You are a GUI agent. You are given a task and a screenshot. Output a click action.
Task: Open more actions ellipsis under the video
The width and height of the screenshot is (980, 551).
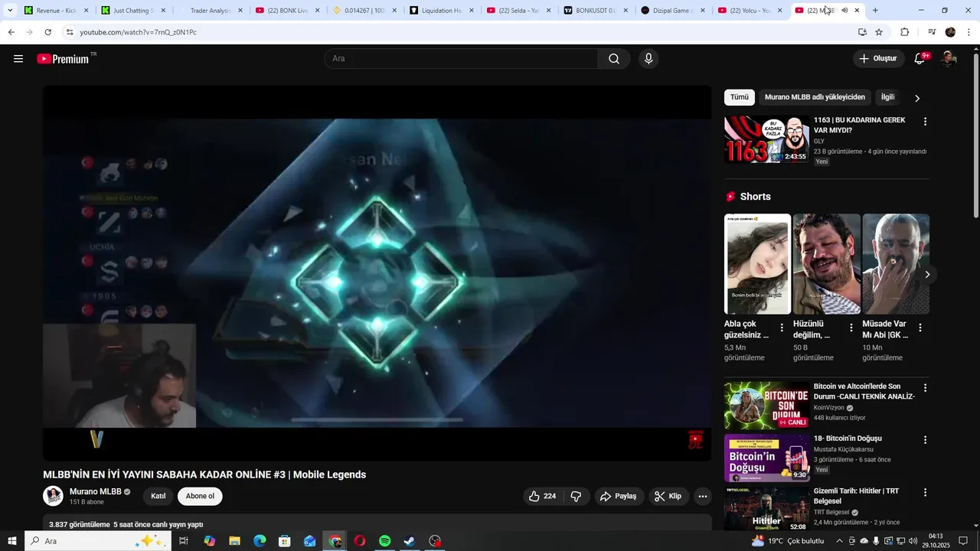tap(703, 496)
